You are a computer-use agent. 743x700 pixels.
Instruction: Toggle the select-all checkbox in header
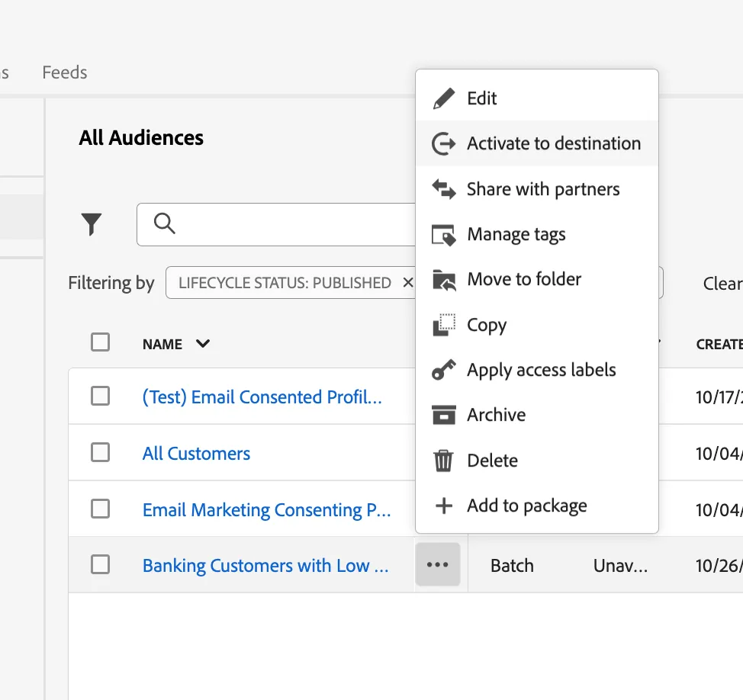101,342
